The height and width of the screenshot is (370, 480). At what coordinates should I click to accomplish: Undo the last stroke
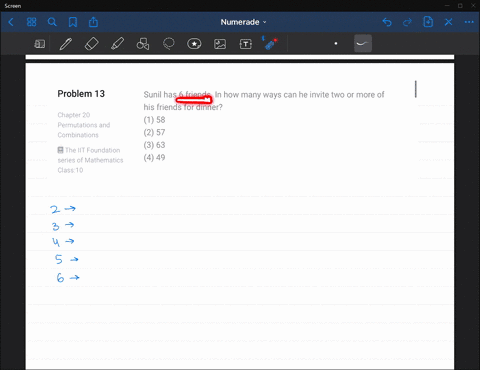pyautogui.click(x=387, y=22)
